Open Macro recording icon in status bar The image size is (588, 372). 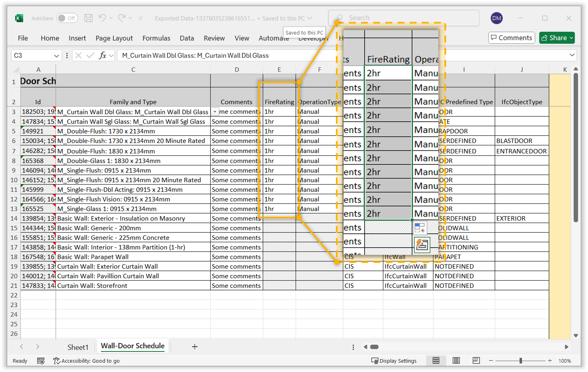click(x=41, y=361)
